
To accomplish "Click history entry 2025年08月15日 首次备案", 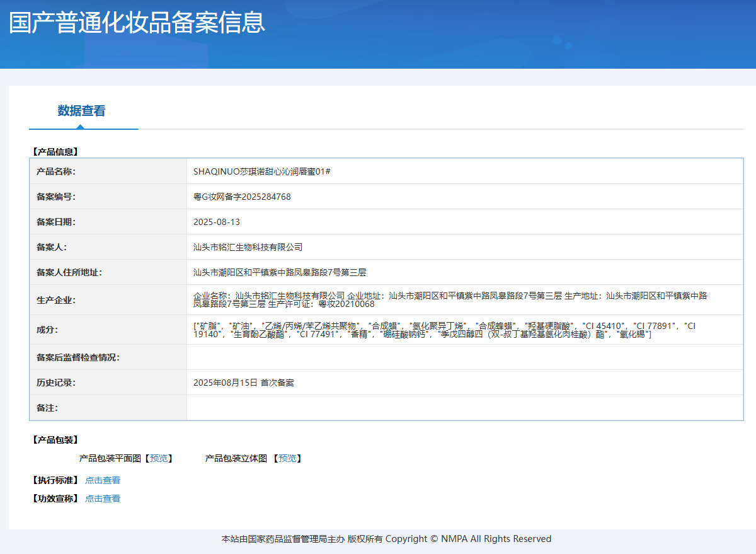I will pyautogui.click(x=244, y=383).
